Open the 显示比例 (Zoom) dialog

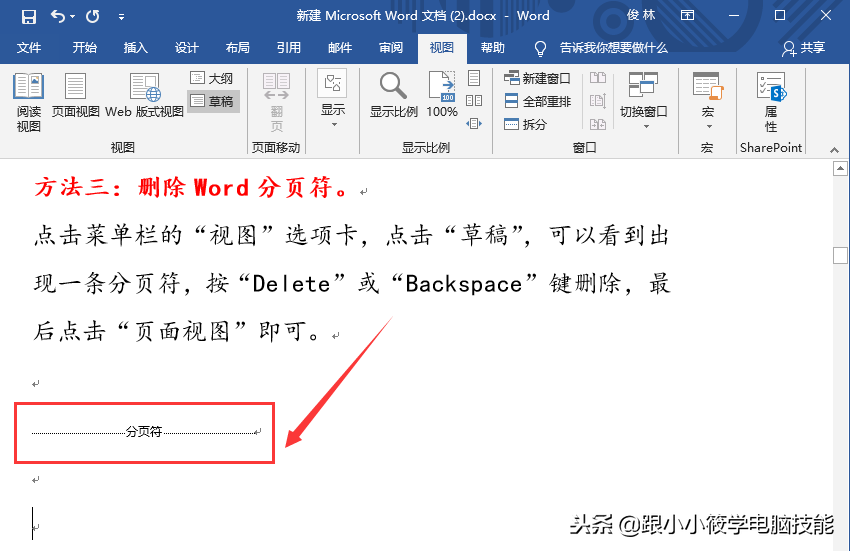click(x=394, y=95)
